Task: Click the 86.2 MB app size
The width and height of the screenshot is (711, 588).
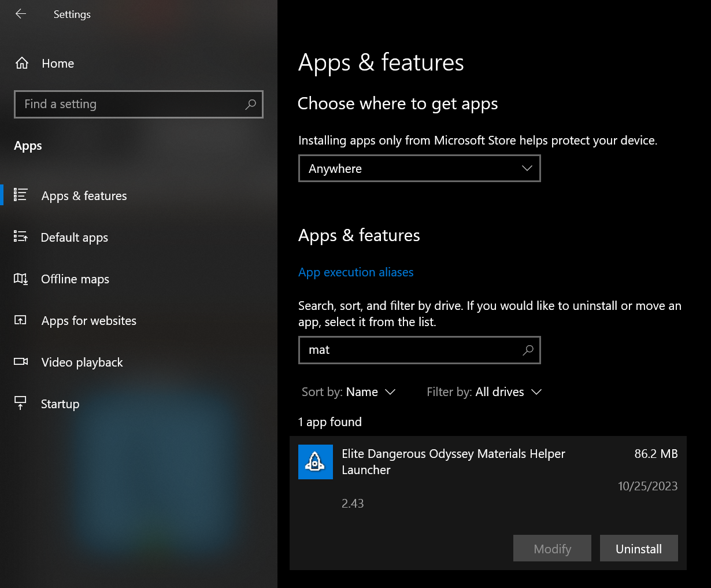Action: pos(656,454)
